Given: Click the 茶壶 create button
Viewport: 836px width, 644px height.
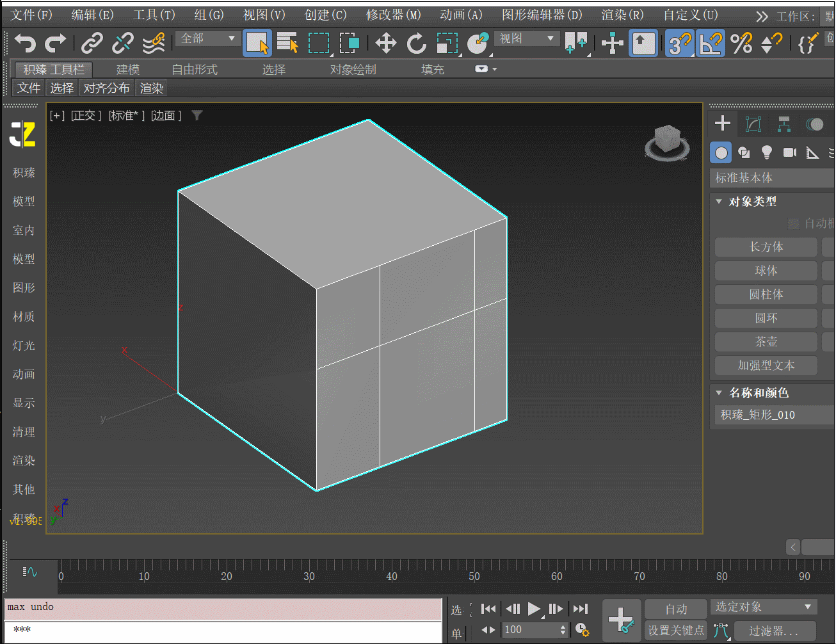Looking at the screenshot, I should pos(766,342).
